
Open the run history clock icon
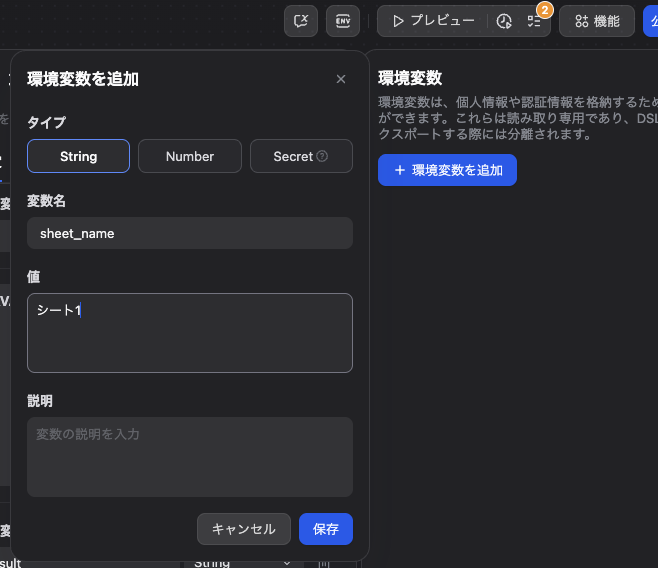[504, 21]
